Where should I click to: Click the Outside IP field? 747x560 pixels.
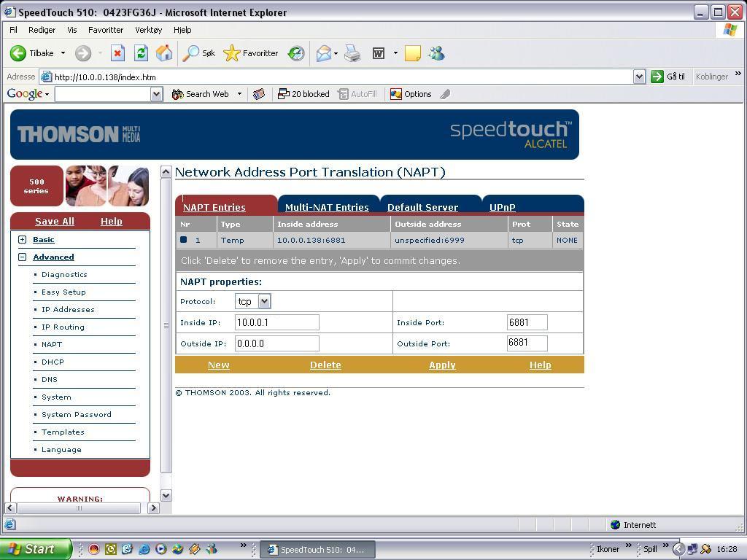pos(276,343)
